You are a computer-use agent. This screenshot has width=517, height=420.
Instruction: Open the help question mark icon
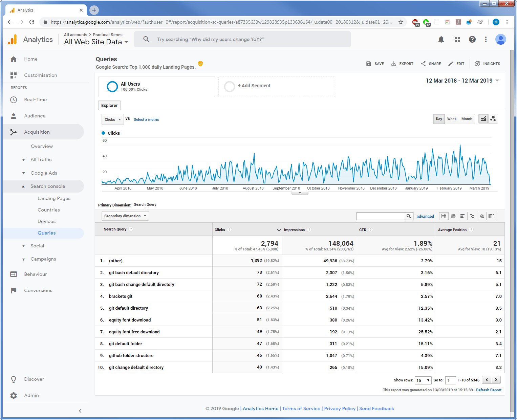tap(472, 40)
